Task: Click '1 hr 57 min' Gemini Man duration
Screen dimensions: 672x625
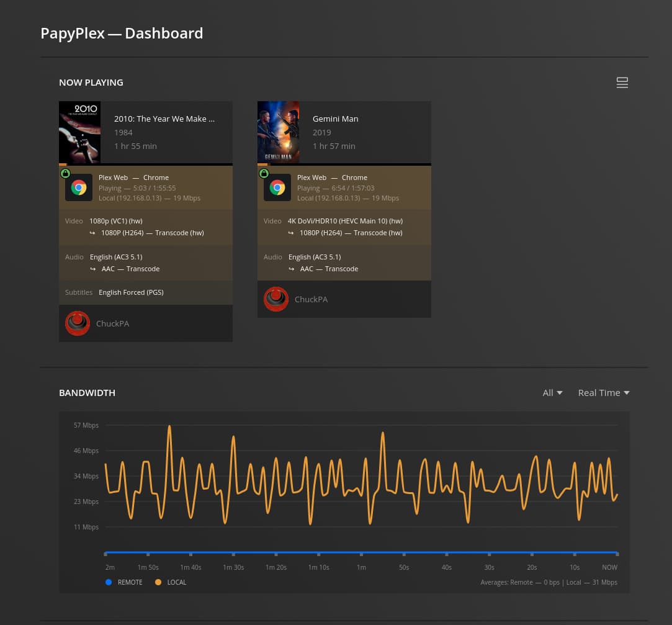Action: 334,146
